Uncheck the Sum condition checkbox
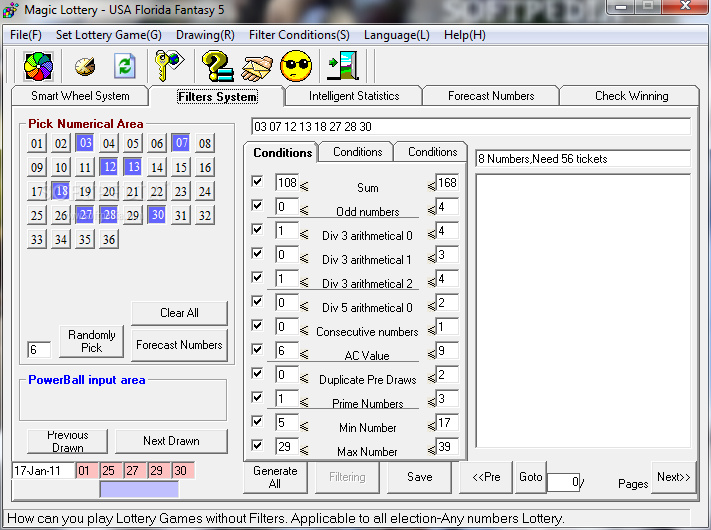Image resolution: width=711 pixels, height=530 pixels. point(257,181)
